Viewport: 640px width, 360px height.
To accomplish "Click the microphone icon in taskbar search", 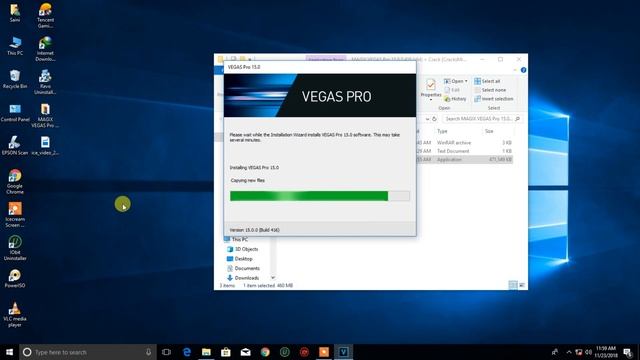I will pyautogui.click(x=148, y=352).
